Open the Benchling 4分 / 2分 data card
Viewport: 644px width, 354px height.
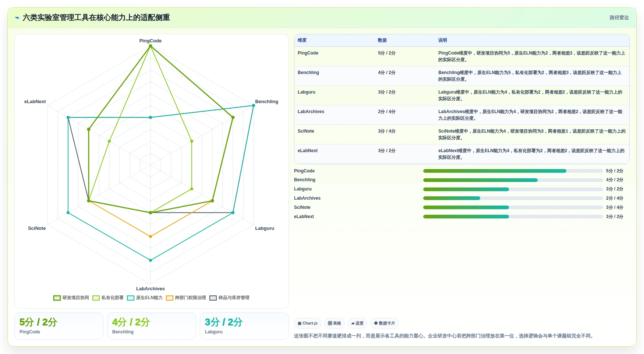point(152,326)
